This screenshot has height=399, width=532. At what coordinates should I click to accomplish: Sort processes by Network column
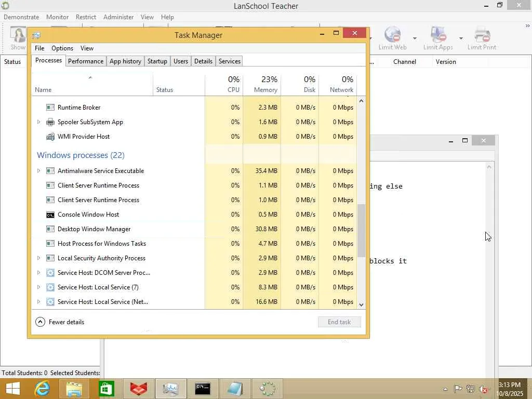[x=338, y=85]
